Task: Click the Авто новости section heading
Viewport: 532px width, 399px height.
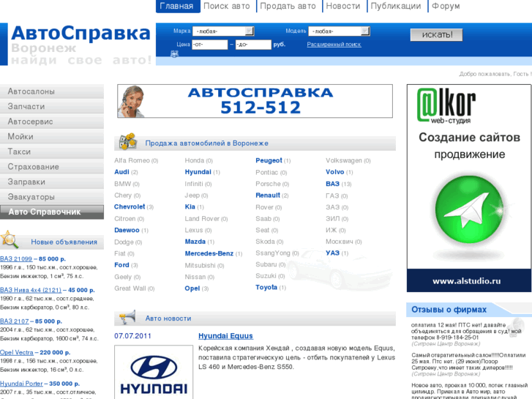Action: coord(168,318)
